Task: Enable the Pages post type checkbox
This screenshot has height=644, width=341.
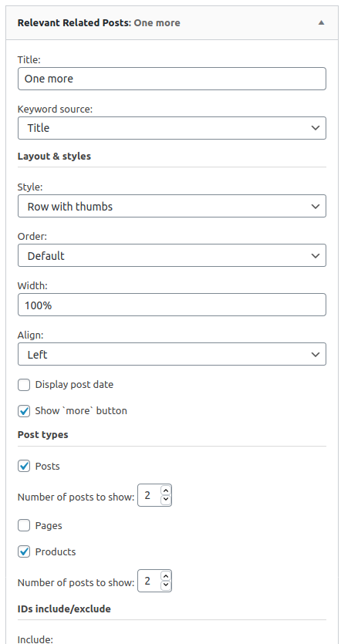Action: click(x=24, y=525)
